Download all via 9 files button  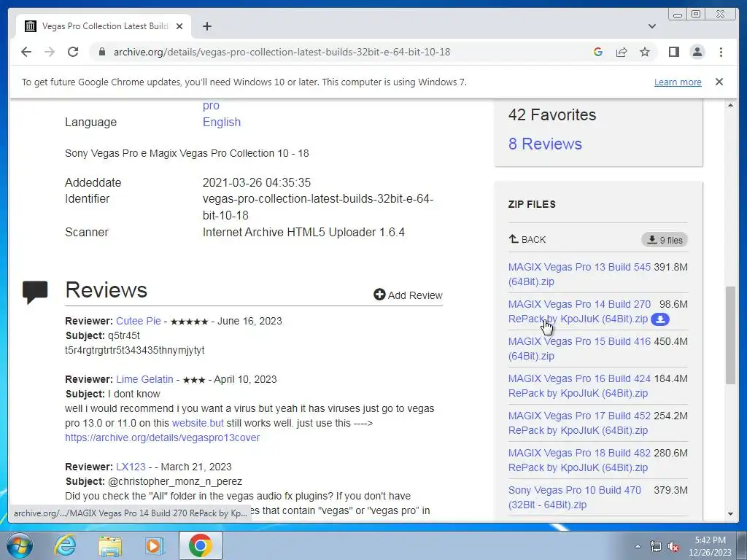click(x=665, y=240)
